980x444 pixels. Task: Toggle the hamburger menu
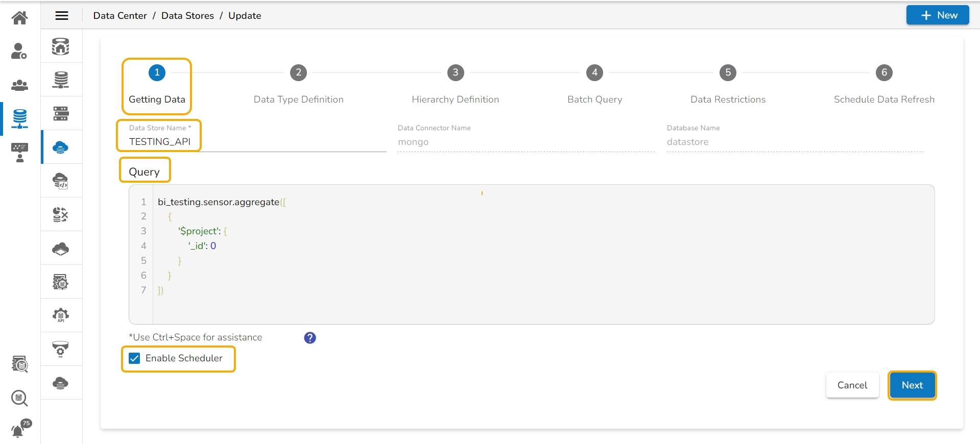pos(62,16)
